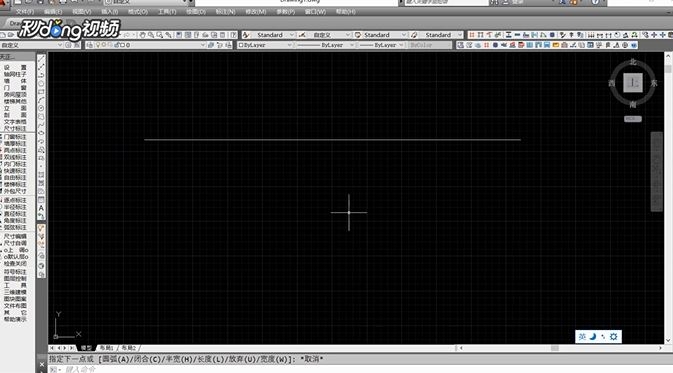This screenshot has width=673, height=373.
Task: Click 逐点标注 in Tianzheng panel
Action: pos(15,200)
